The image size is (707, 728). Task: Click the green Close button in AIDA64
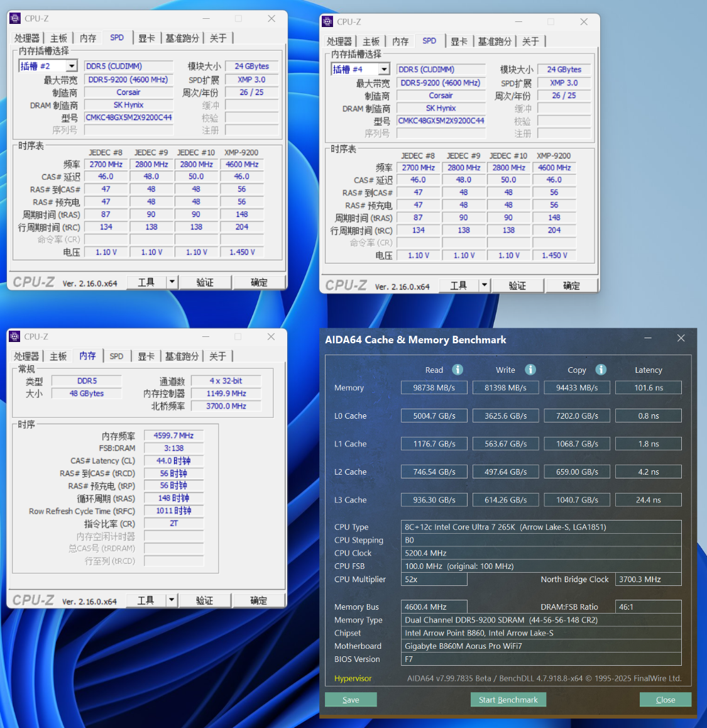[x=666, y=699]
